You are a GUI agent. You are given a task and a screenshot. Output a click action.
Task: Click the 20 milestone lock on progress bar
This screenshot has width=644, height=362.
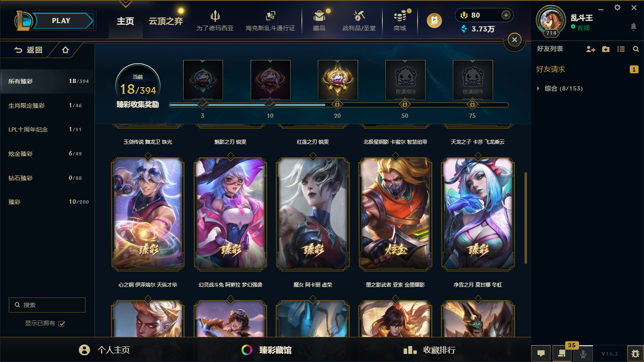337,103
